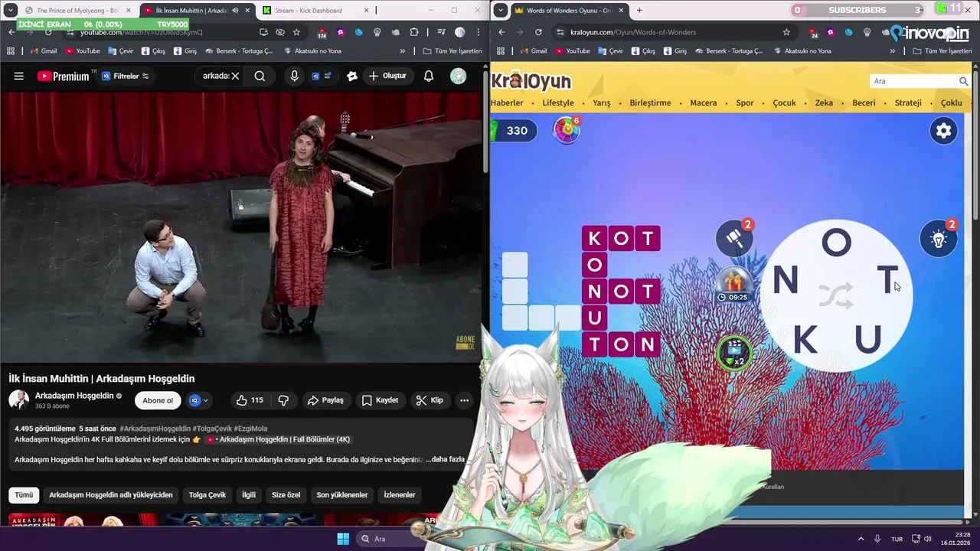Image resolution: width=980 pixels, height=551 pixels.
Task: Select letter U on the word wheel
Action: tap(867, 339)
